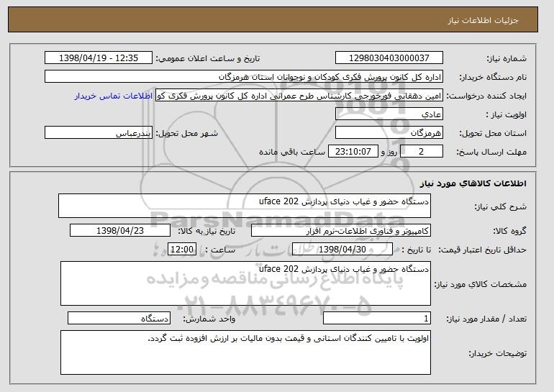Click the گروه کالا label

(x=509, y=231)
